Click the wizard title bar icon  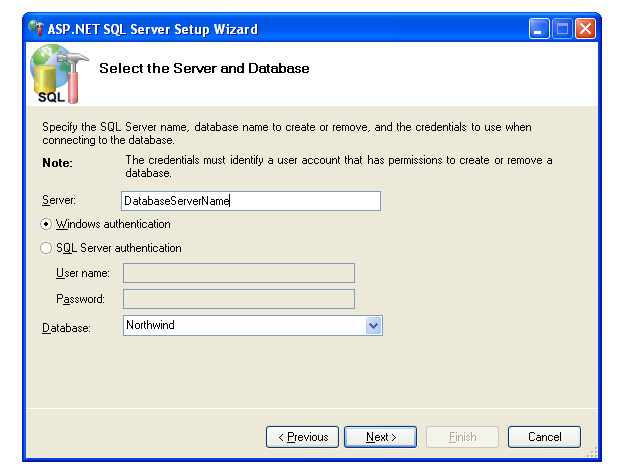click(36, 28)
